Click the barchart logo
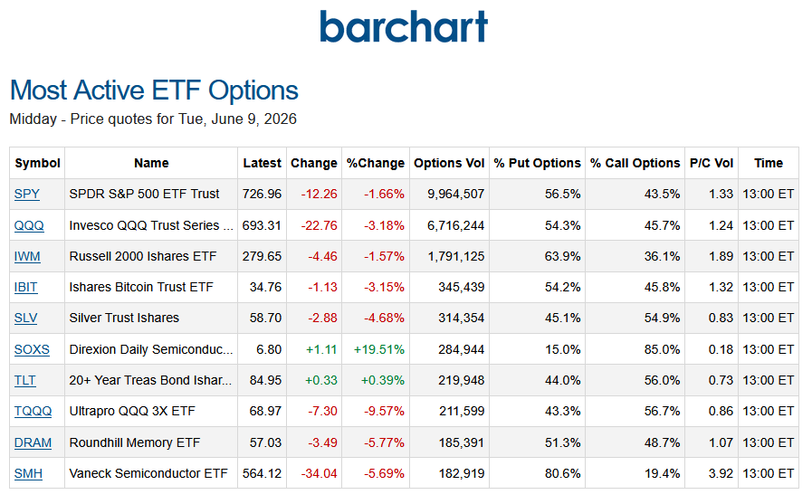The width and height of the screenshot is (812, 504). (x=404, y=26)
